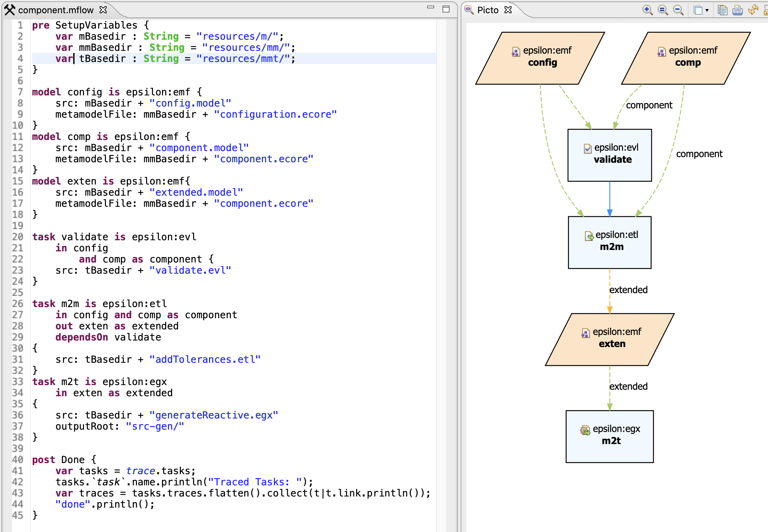
Task: Click the epsilon:emf config model node
Action: (540, 58)
